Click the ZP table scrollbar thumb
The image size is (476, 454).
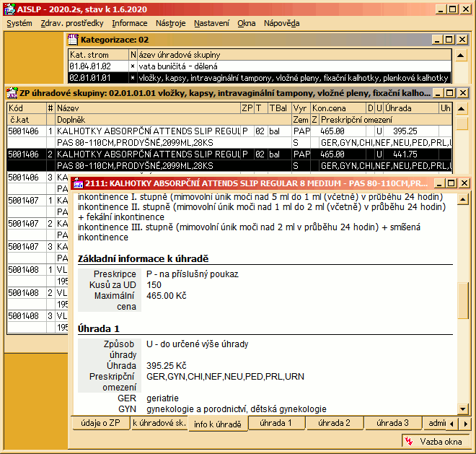coord(462,123)
